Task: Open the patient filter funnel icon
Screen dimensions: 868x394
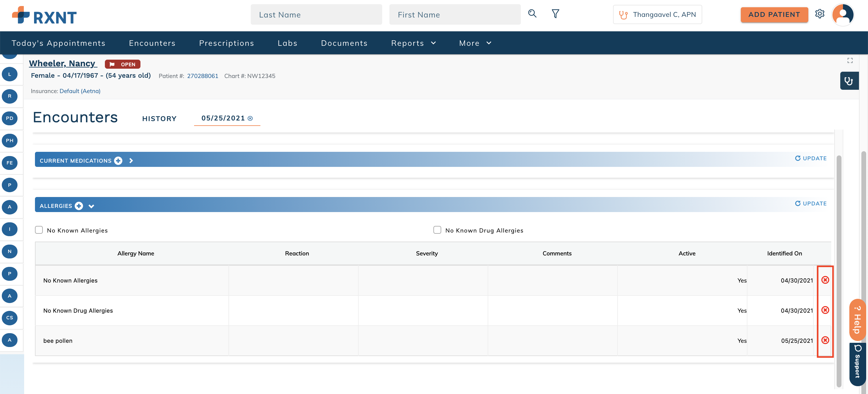Action: pos(555,14)
